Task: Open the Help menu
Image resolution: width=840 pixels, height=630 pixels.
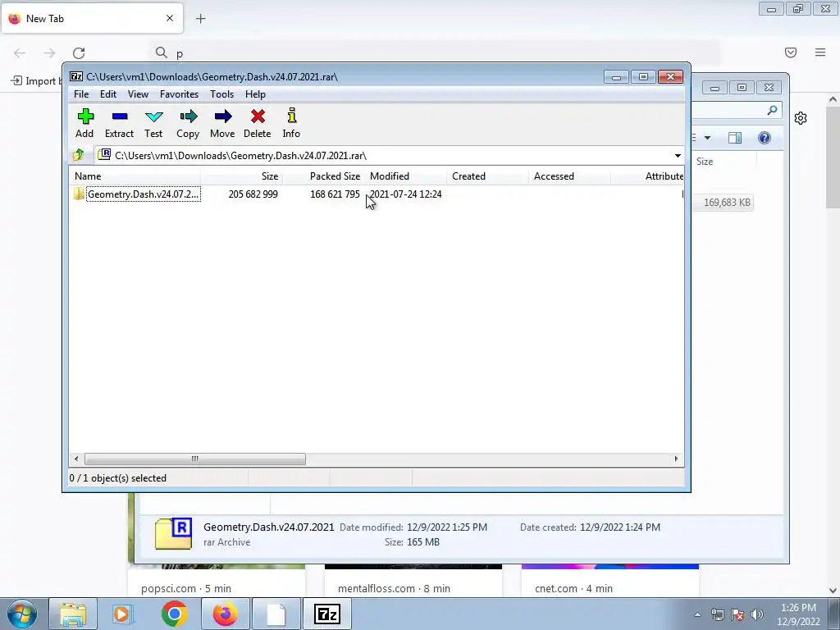Action: pos(256,94)
